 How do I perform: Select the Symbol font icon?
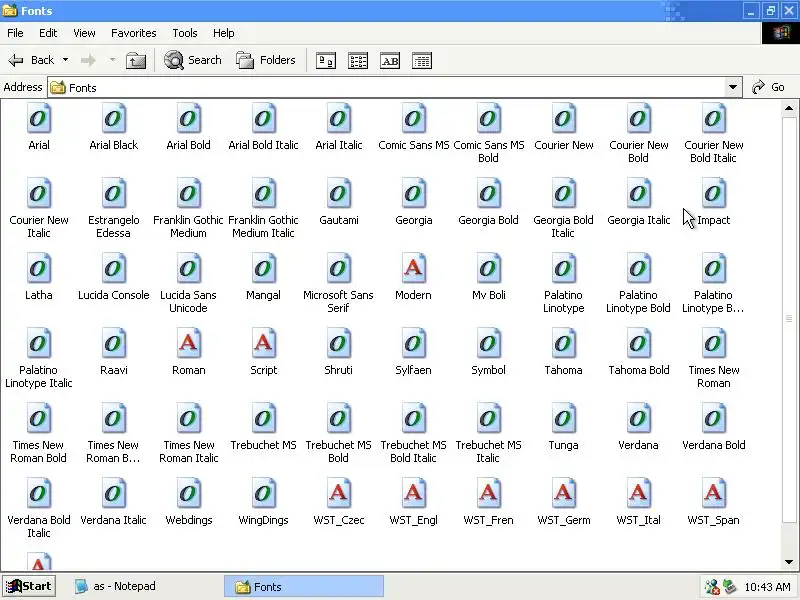point(489,343)
